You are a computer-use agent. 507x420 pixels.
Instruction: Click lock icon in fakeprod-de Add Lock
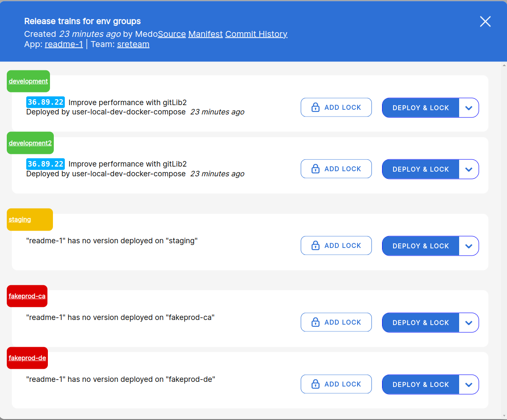tap(315, 384)
